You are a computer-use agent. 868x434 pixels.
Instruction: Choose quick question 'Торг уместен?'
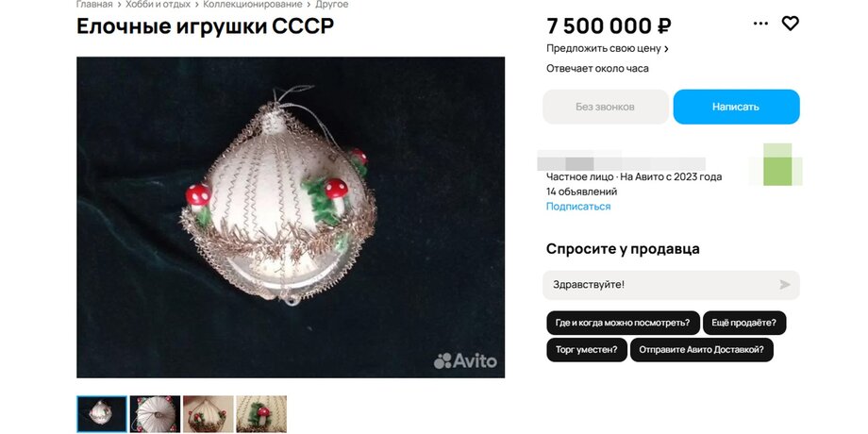click(x=587, y=350)
